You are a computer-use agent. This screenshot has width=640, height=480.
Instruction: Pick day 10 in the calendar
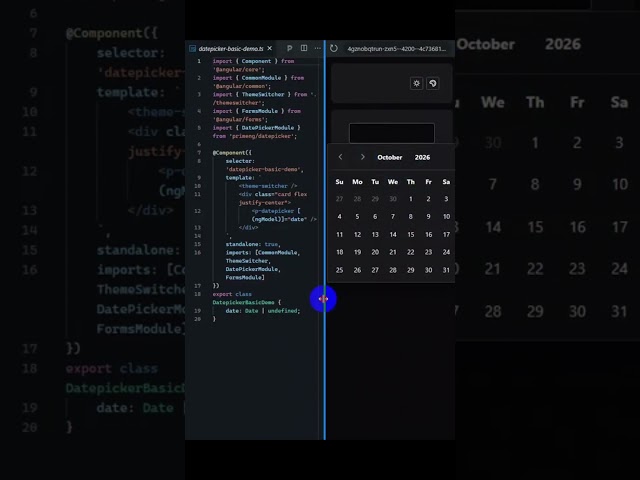coord(446,217)
